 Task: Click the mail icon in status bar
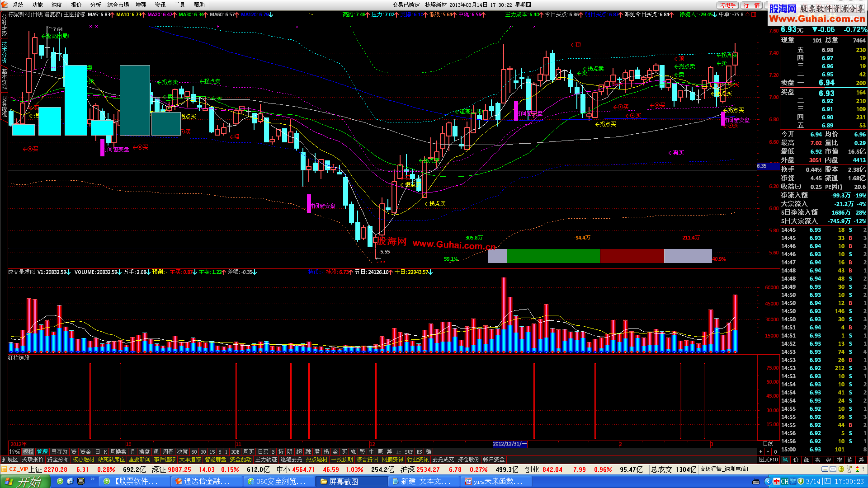coord(833,469)
